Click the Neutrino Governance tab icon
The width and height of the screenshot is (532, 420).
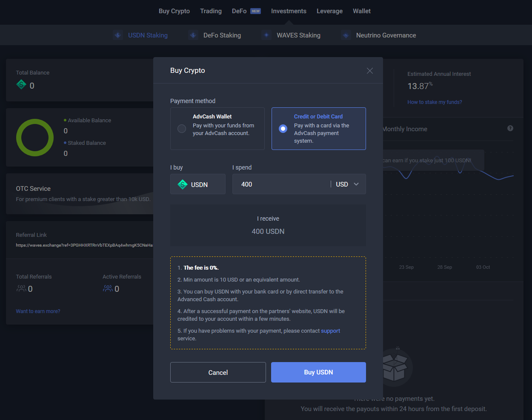346,35
